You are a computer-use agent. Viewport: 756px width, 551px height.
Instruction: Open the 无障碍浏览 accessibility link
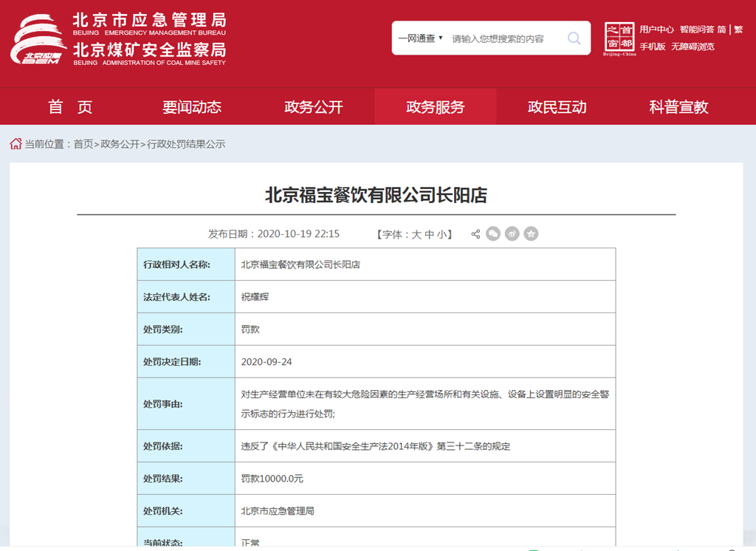(x=693, y=47)
